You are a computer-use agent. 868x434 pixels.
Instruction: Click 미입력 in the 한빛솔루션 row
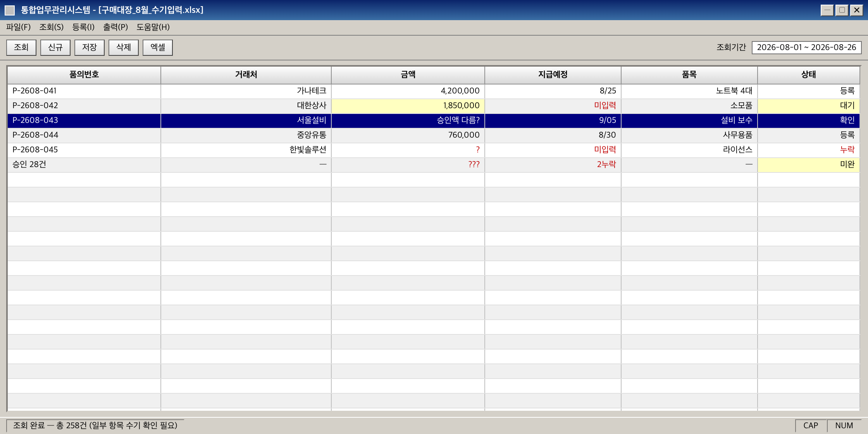(553, 150)
